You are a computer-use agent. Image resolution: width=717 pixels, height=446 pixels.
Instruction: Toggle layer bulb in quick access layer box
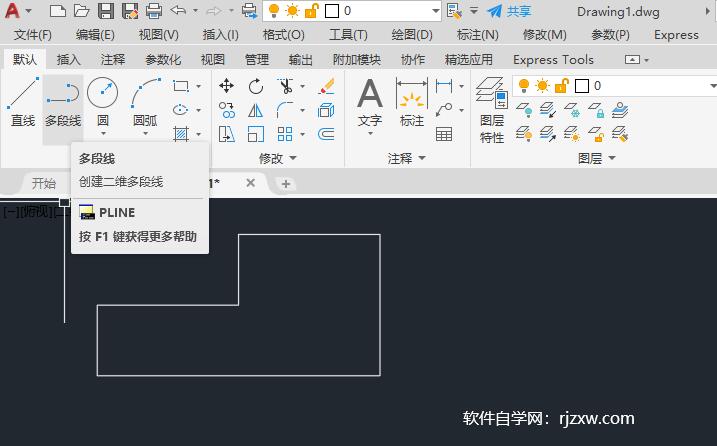click(x=274, y=11)
